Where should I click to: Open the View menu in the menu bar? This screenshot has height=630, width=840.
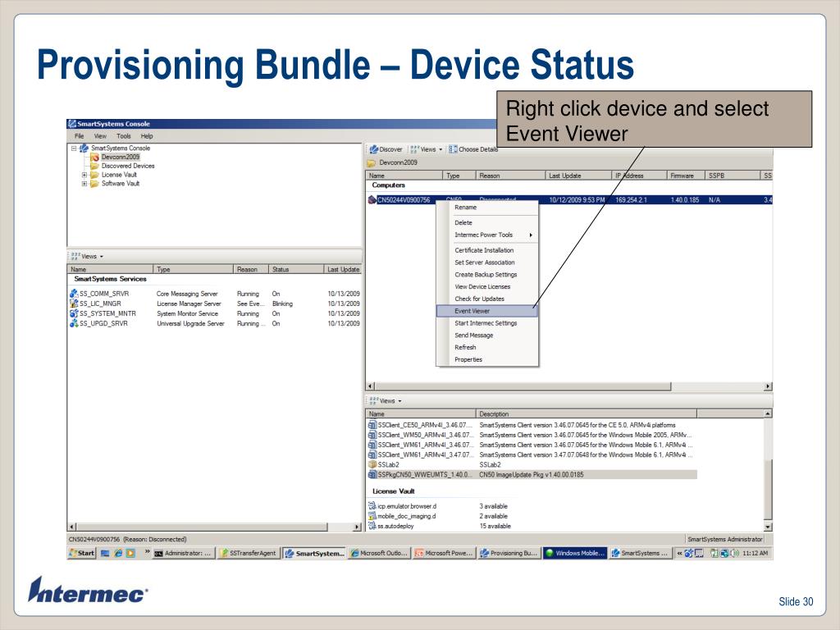coord(100,136)
